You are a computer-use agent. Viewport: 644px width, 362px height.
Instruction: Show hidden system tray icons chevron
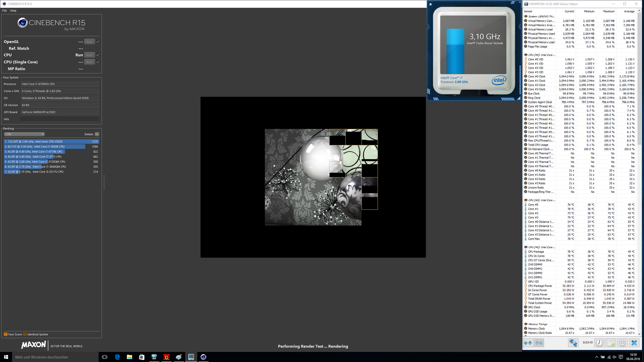pyautogui.click(x=596, y=357)
